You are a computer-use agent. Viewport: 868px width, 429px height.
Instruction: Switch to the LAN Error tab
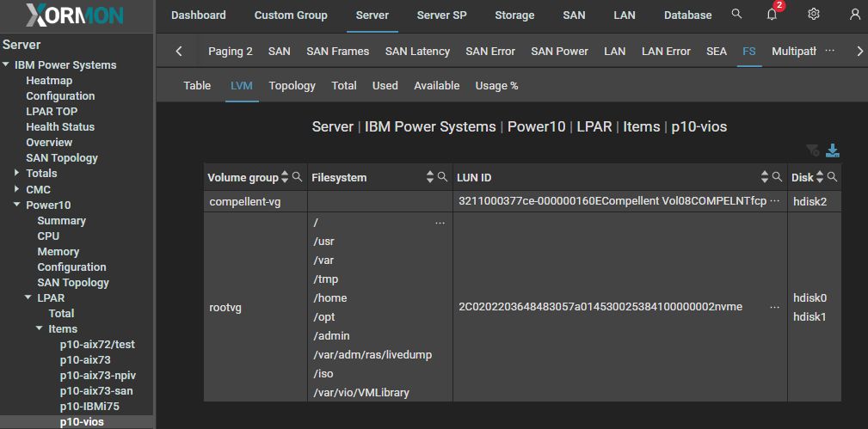(666, 52)
